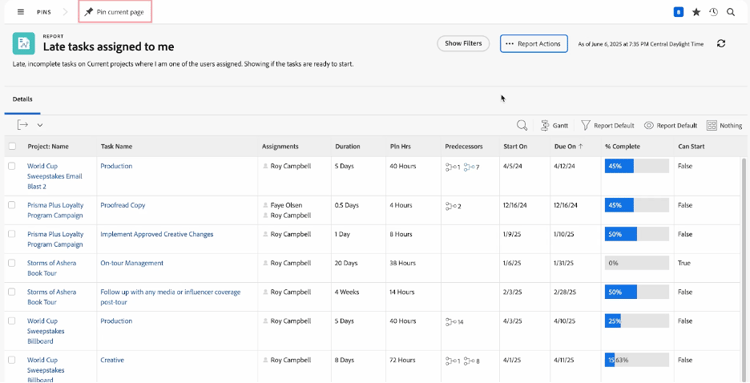Expand the export dropdown chevron

(x=40, y=125)
